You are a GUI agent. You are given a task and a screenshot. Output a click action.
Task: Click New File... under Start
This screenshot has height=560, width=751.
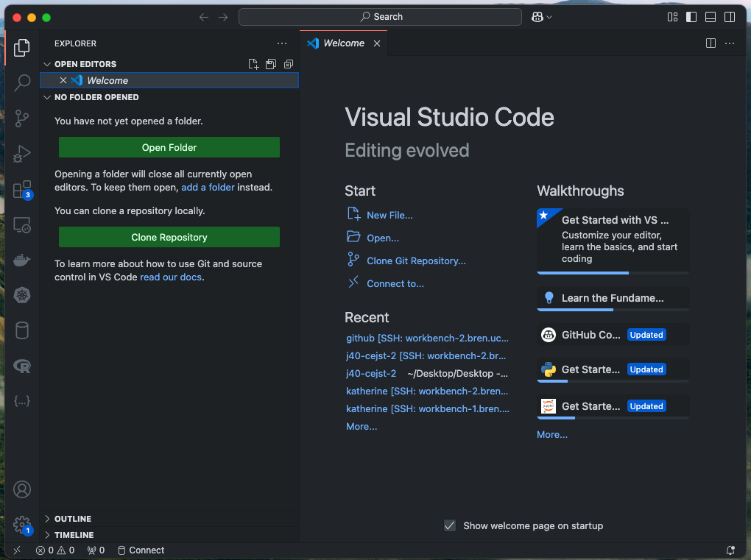pyautogui.click(x=380, y=215)
